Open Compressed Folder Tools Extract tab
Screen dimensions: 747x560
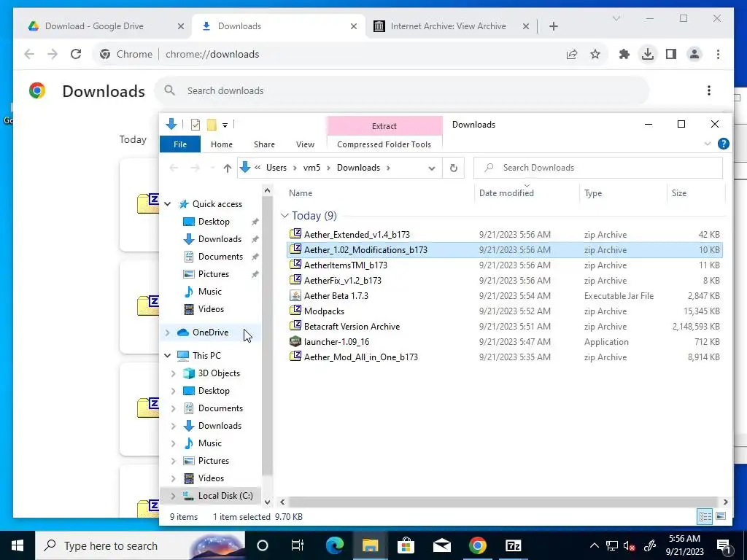384,125
